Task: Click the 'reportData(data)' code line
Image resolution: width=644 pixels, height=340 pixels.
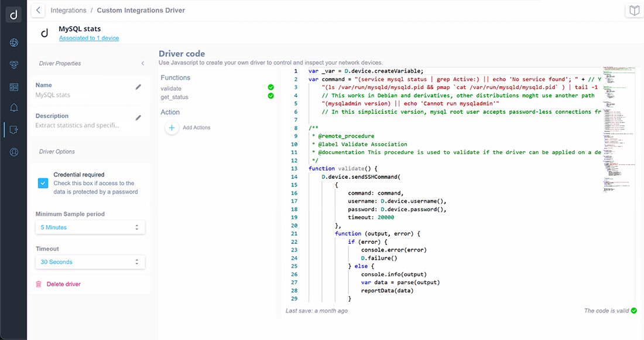Action: (388, 291)
